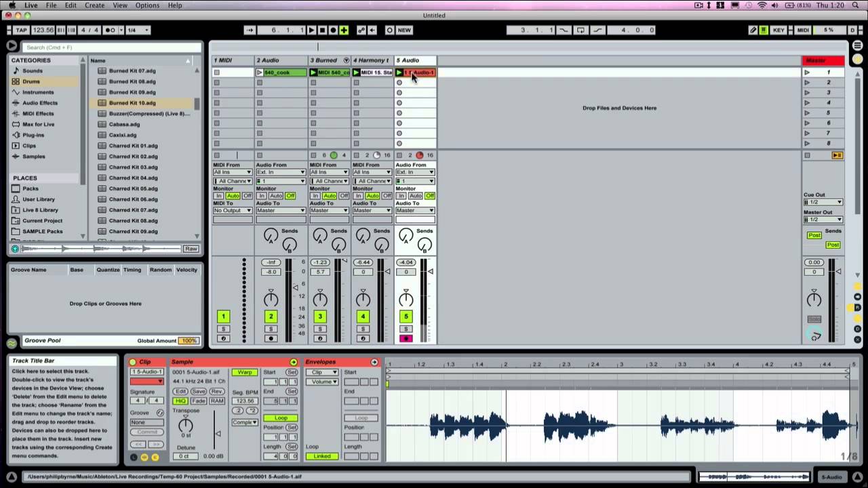Toggle the clip Activator circle in the Clip title
This screenshot has width=868, height=488.
[x=133, y=362]
